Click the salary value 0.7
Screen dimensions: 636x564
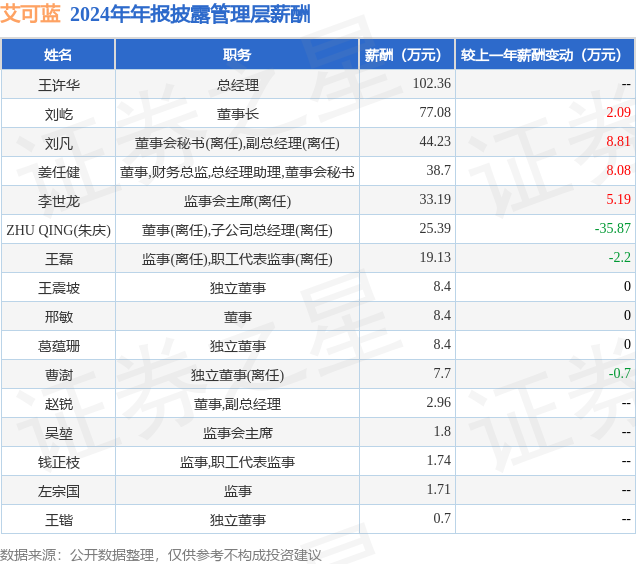point(442,519)
